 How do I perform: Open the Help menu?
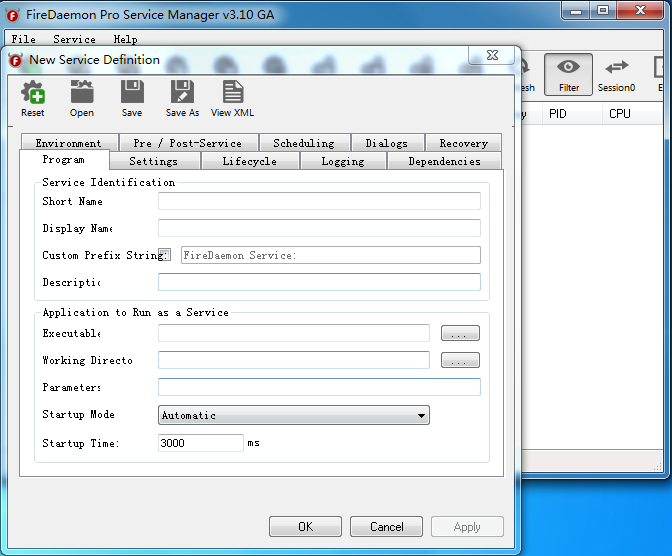[125, 39]
